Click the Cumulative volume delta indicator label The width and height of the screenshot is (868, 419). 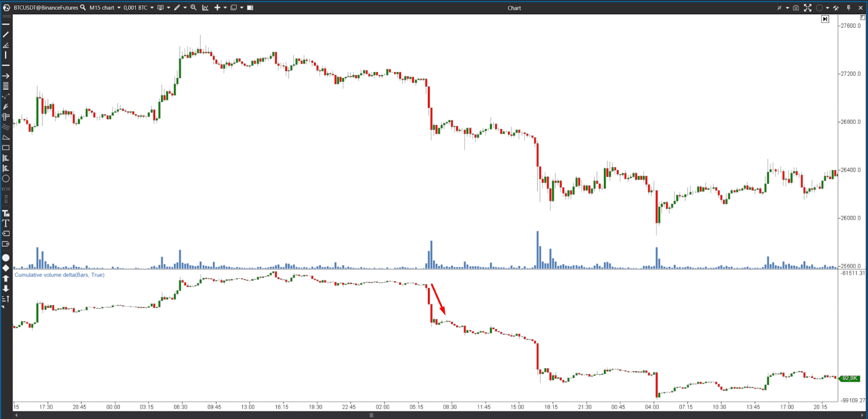click(60, 275)
